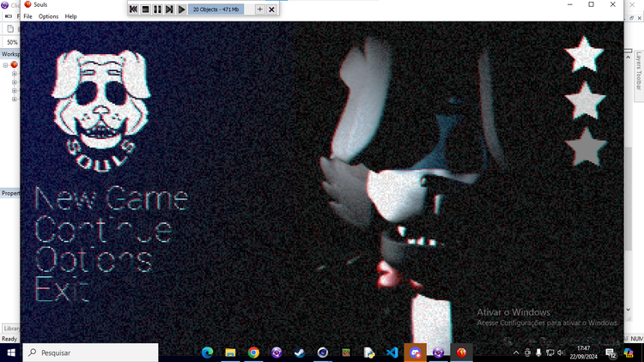The image size is (644, 362).
Task: Click the red application icon in Workspace tree
Action: click(15, 65)
